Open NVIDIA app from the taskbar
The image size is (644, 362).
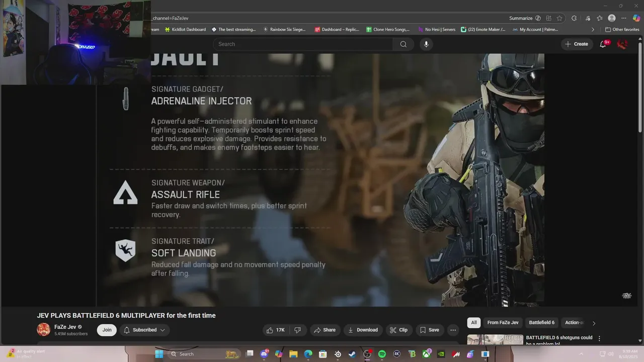(x=441, y=354)
